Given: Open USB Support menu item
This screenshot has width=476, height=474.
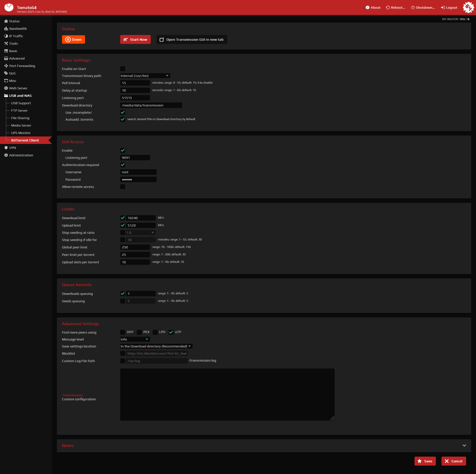Looking at the screenshot, I should click(21, 103).
